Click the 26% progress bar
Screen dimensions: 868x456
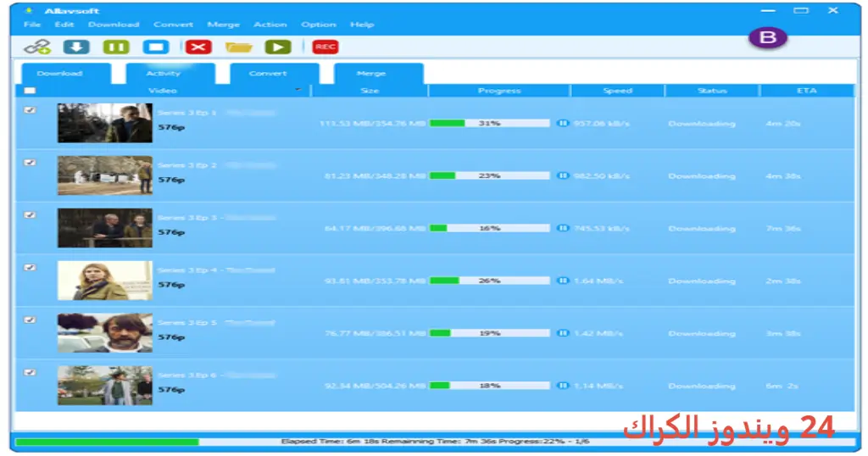point(490,281)
